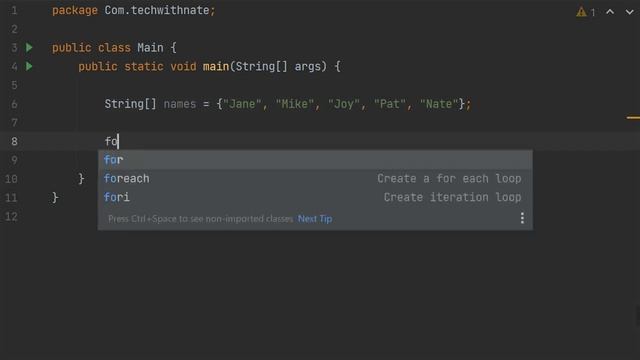Viewport: 640px width, 360px height.
Task: Run the main method via gutter icon
Action: (29, 66)
